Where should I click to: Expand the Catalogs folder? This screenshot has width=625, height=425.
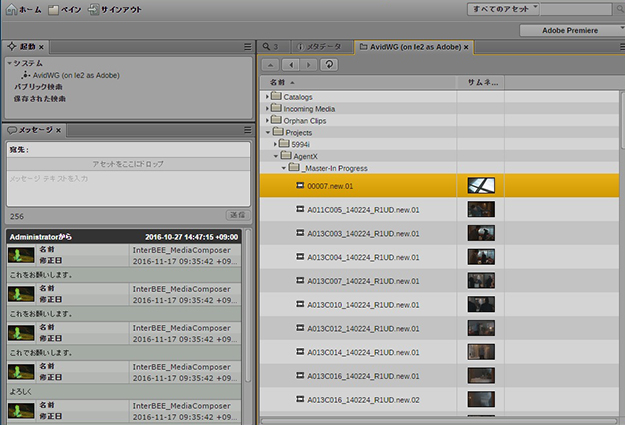coord(267,96)
